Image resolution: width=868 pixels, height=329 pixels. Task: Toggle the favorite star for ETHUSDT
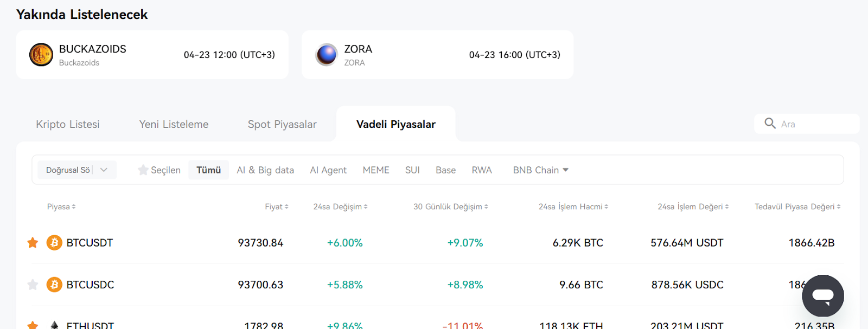pos(33,325)
